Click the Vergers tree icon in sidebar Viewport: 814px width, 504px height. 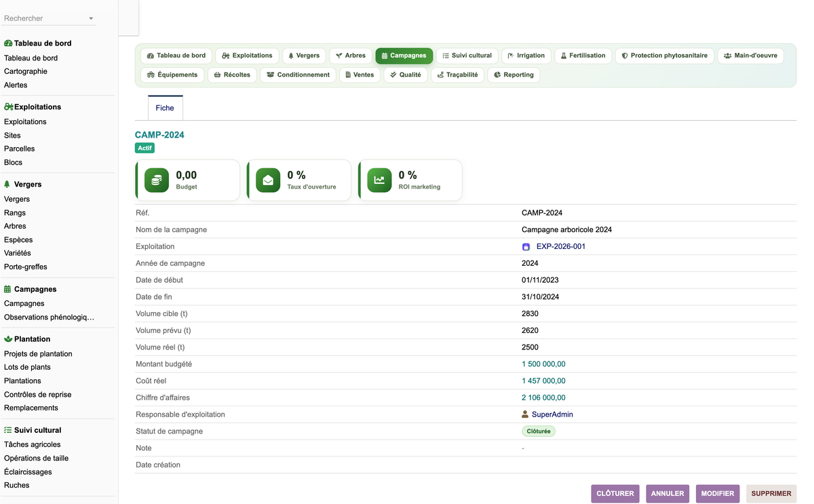[7, 185]
